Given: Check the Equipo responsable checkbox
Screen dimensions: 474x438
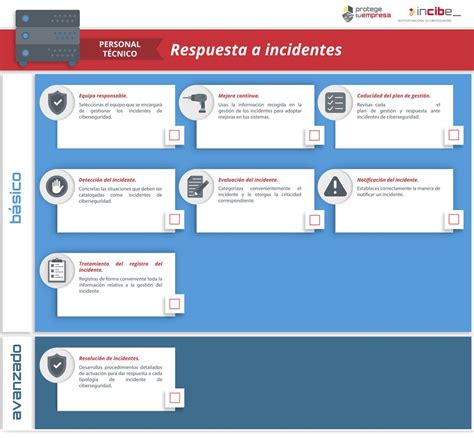Looking at the screenshot, I should (174, 135).
